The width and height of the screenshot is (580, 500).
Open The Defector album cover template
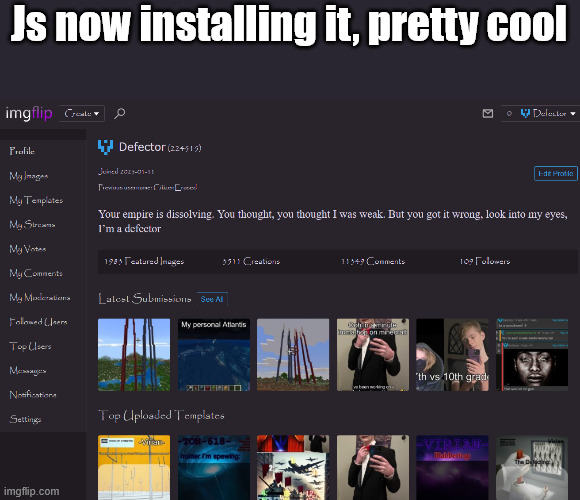pyautogui.click(x=532, y=467)
